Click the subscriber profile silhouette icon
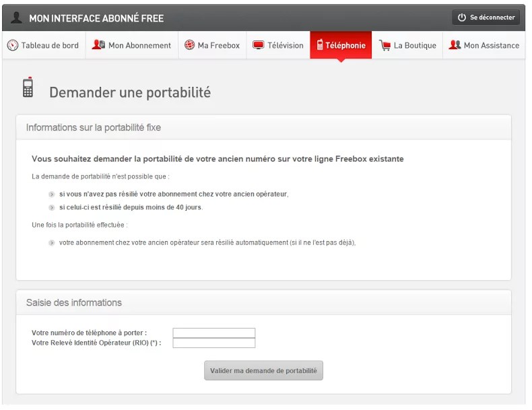This screenshot has width=532, height=410. 16,18
